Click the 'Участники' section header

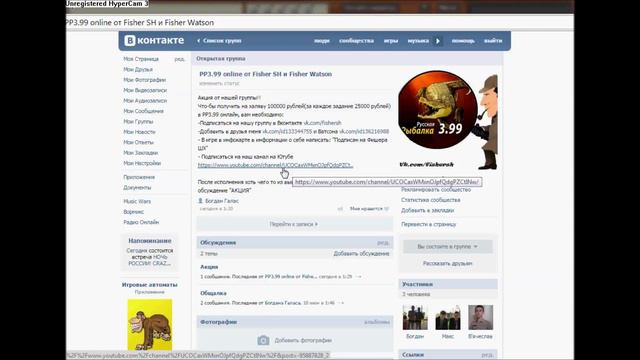[x=417, y=284]
